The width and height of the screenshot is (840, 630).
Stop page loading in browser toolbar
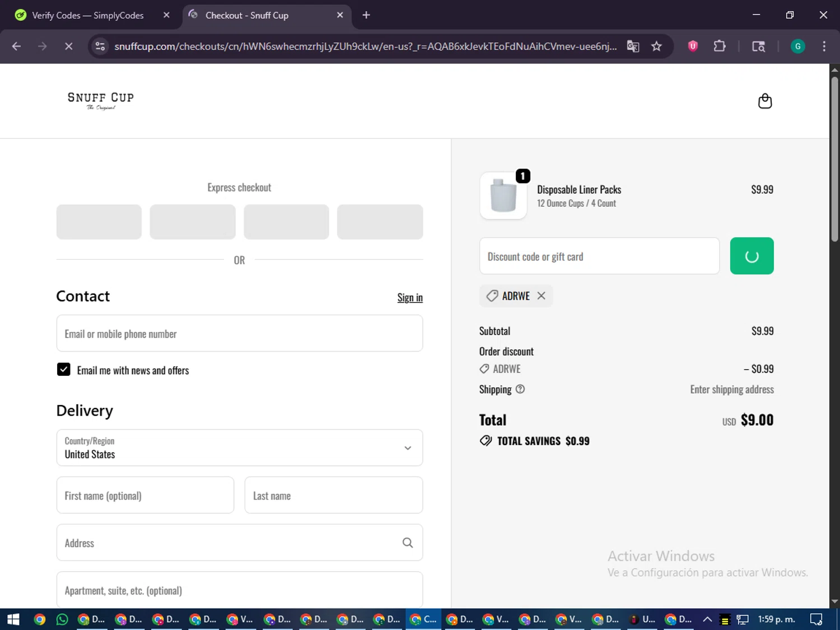pyautogui.click(x=68, y=46)
